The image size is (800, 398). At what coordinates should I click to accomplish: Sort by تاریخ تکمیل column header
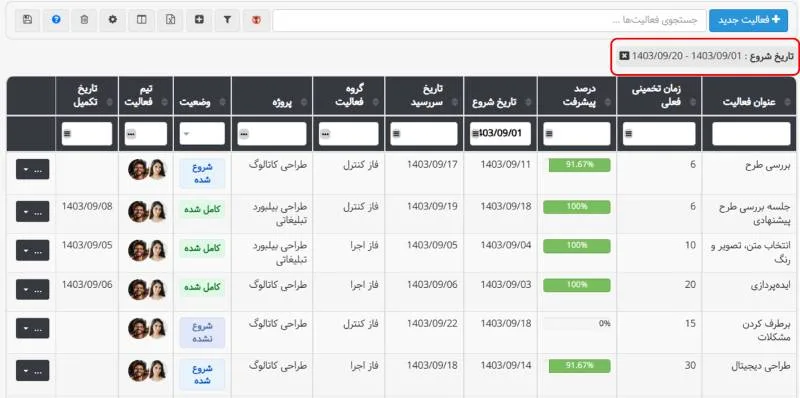click(86, 95)
